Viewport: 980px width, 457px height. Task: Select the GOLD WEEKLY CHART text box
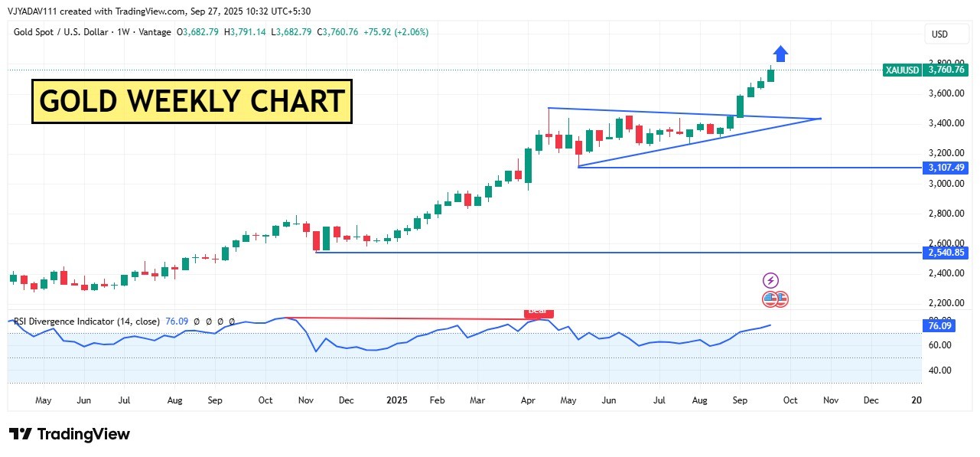pos(192,101)
